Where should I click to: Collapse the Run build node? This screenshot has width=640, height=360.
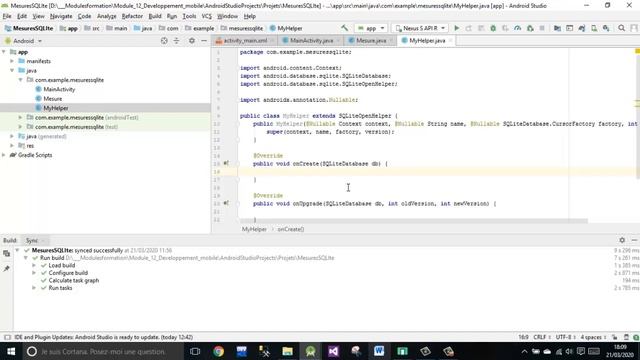[26, 258]
